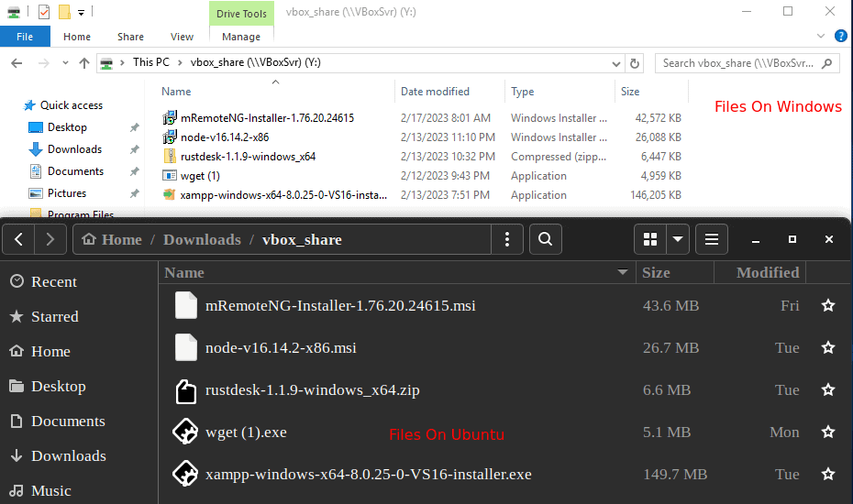Star the mRemoteNG-Installer msi file
This screenshot has width=853, height=504.
[x=828, y=305]
